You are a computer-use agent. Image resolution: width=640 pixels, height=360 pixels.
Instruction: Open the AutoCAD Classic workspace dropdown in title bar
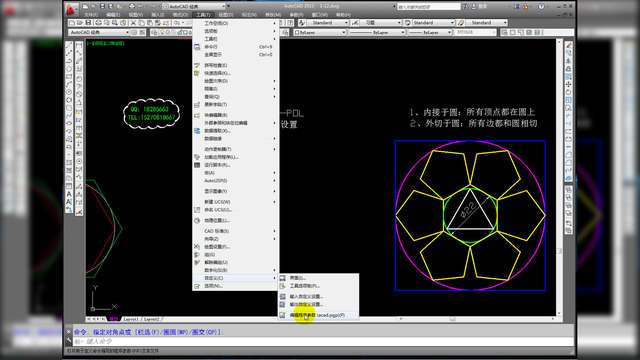point(194,7)
